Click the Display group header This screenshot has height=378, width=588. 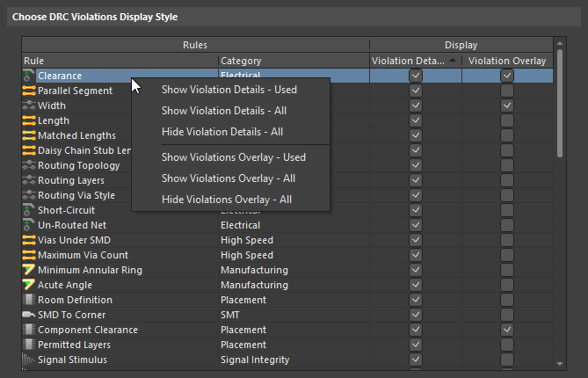[x=461, y=45]
